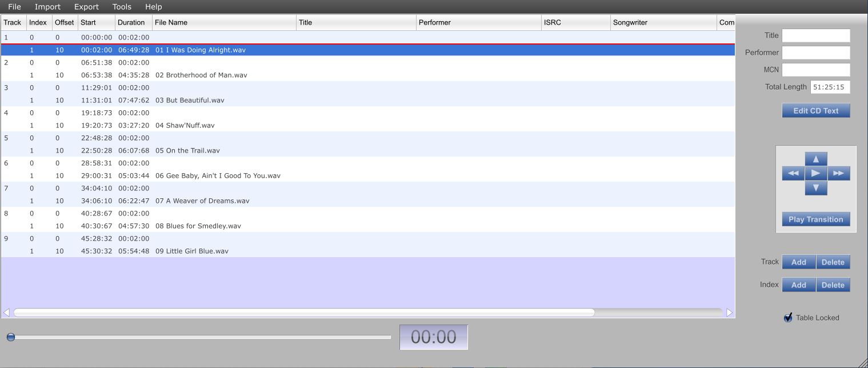The width and height of the screenshot is (868, 368).
Task: Open the Help menu
Action: pyautogui.click(x=153, y=7)
